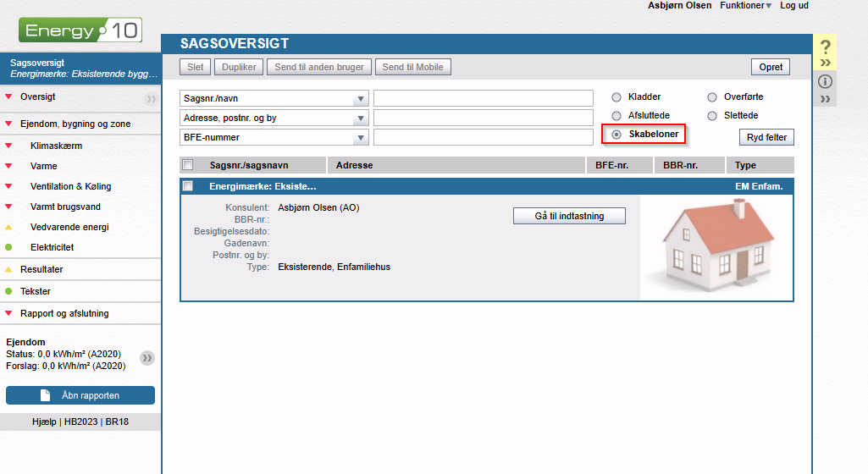Viewport: 868px width, 474px height.
Task: Click the green dot next to Elektricitet
Action: pos(8,247)
